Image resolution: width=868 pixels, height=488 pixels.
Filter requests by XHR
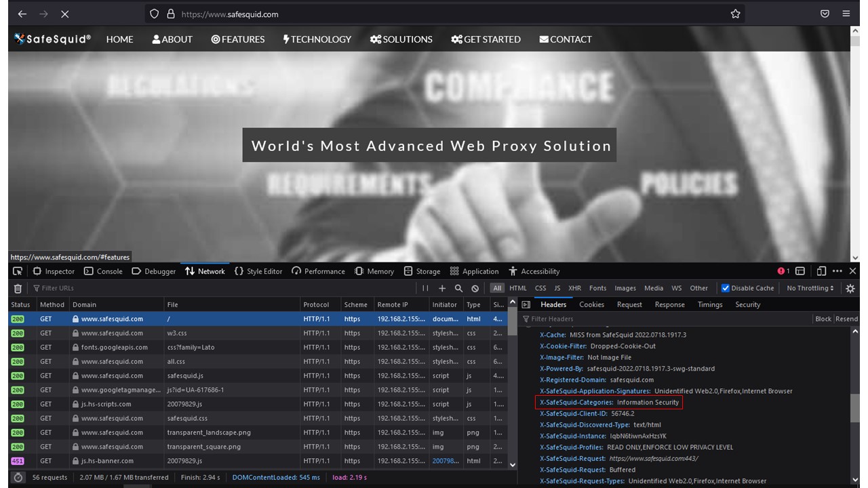coord(575,288)
